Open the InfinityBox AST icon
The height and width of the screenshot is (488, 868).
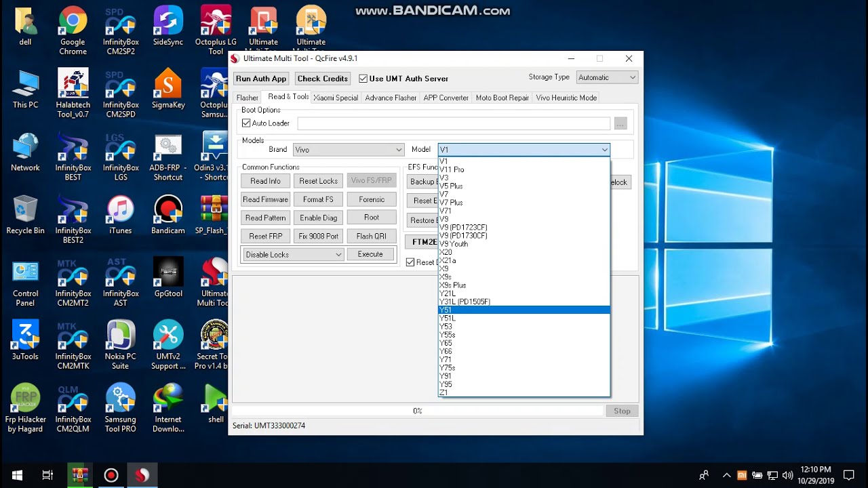pyautogui.click(x=121, y=283)
